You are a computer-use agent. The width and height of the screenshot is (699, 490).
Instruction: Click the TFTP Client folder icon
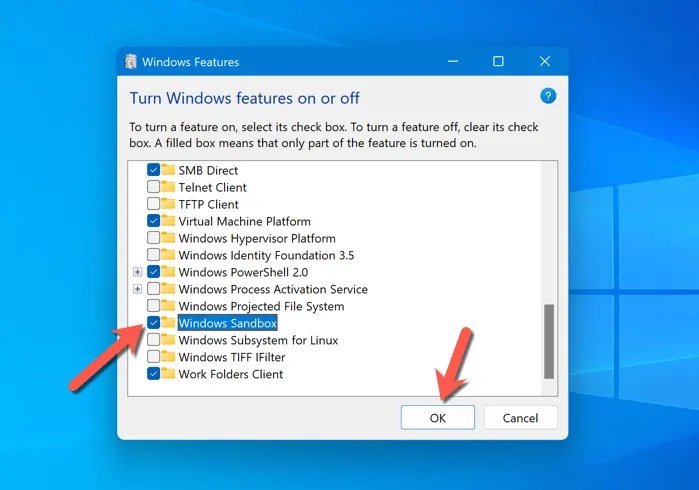click(168, 204)
